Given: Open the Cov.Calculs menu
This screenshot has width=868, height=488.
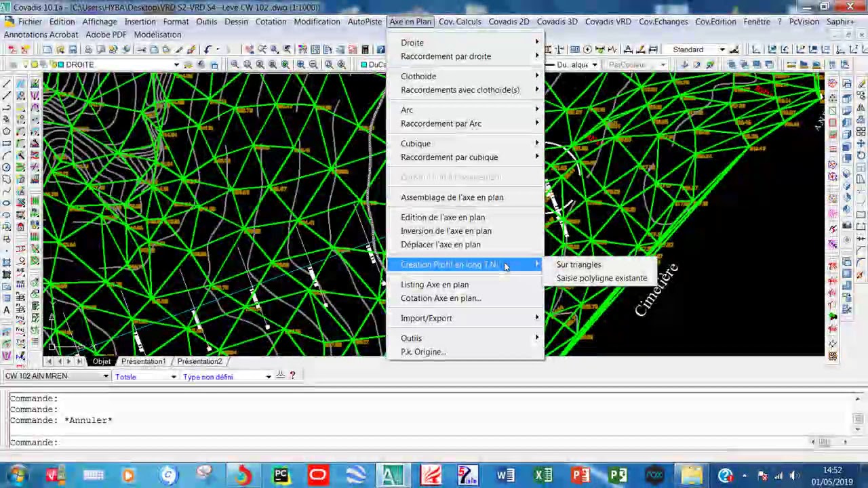Looking at the screenshot, I should pos(460,22).
